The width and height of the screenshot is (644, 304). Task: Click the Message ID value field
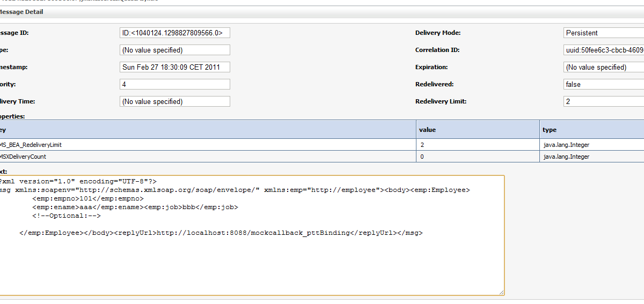click(x=175, y=33)
